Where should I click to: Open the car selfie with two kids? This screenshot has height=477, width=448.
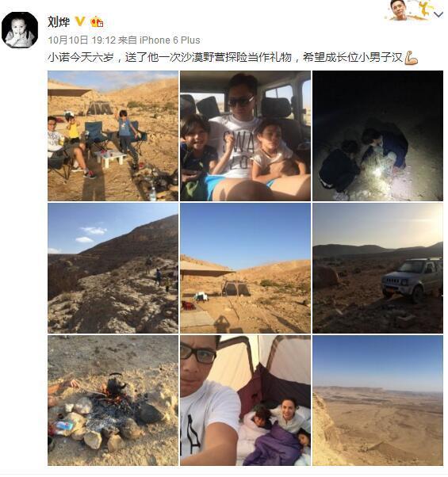(245, 136)
